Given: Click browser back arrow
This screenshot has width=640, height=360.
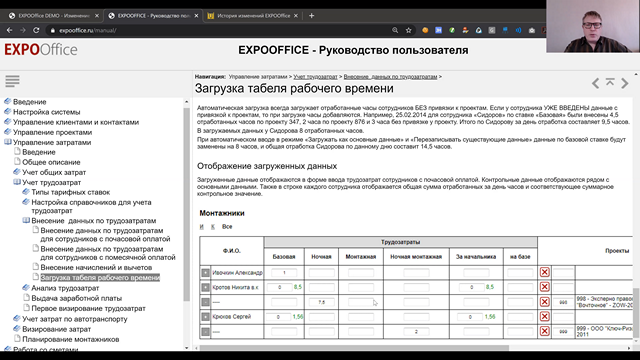Looking at the screenshot, I should (9, 30).
